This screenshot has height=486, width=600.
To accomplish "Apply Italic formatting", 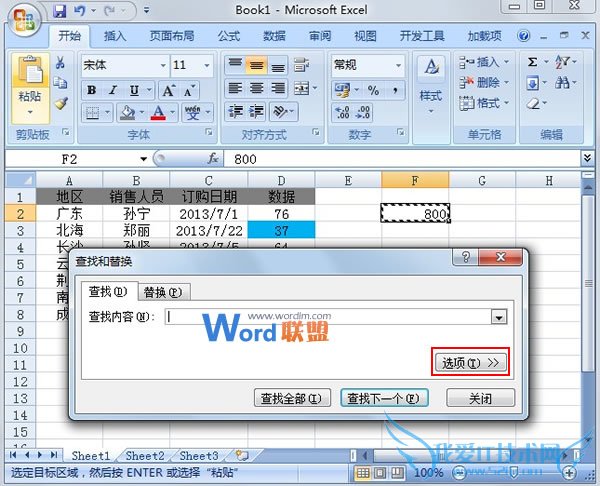I will tap(112, 90).
